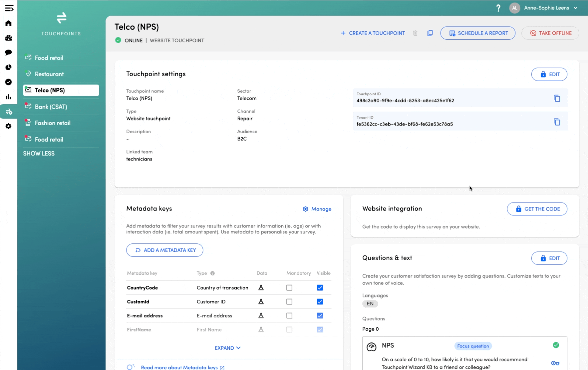Copy the Touchpoint ID to clipboard
The height and width of the screenshot is (370, 588).
point(557,98)
